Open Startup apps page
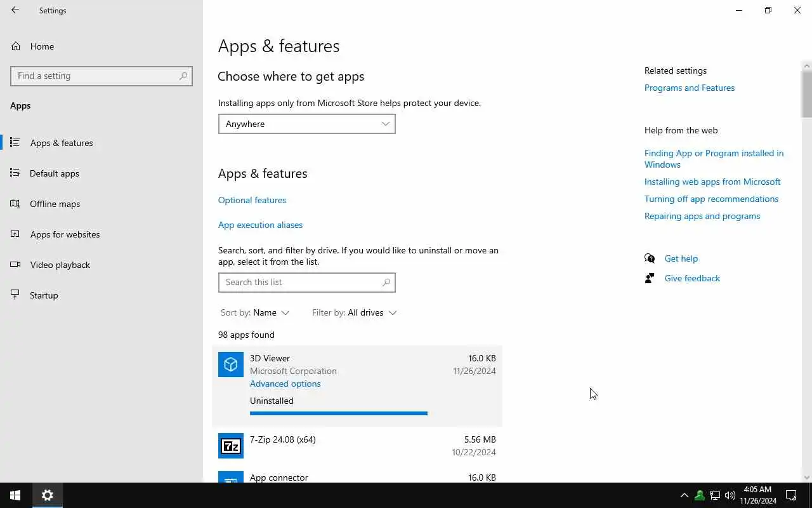The height and width of the screenshot is (508, 812). pos(101,295)
